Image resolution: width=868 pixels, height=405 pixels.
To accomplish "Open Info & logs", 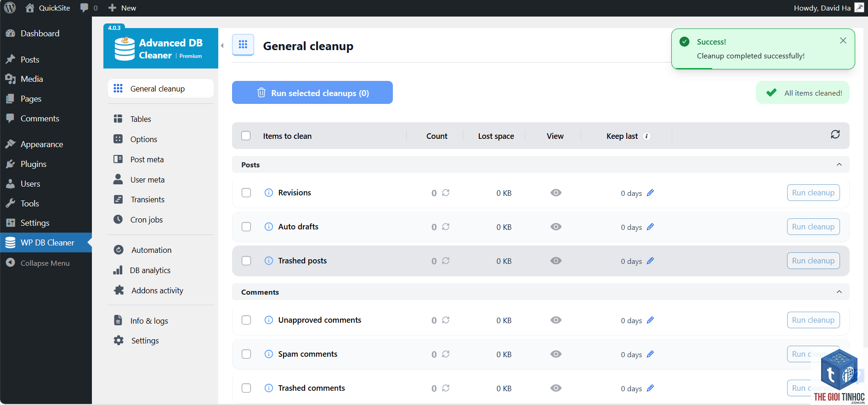I will pos(161,321).
